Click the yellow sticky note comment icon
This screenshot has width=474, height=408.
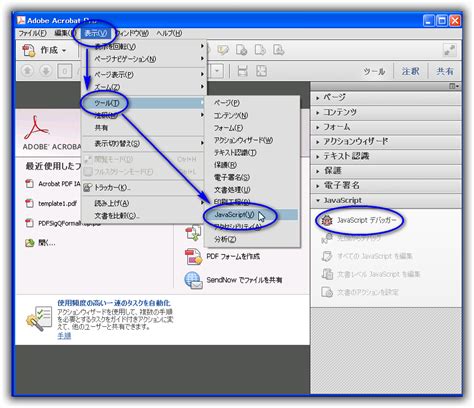223,50
